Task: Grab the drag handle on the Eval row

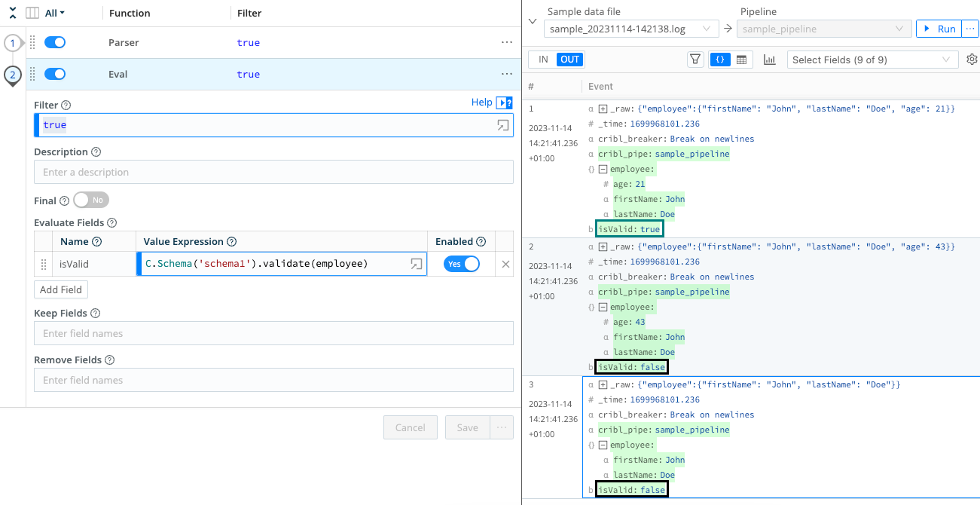Action: click(x=32, y=75)
